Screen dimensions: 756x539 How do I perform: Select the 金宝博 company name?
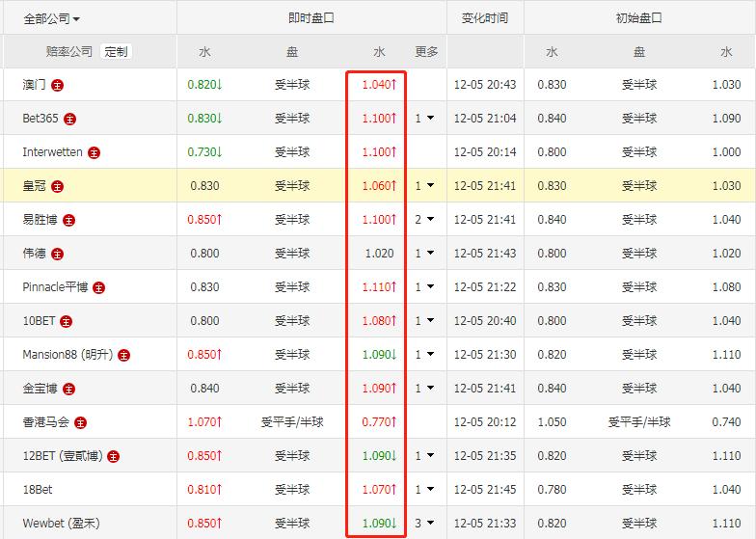(40, 388)
